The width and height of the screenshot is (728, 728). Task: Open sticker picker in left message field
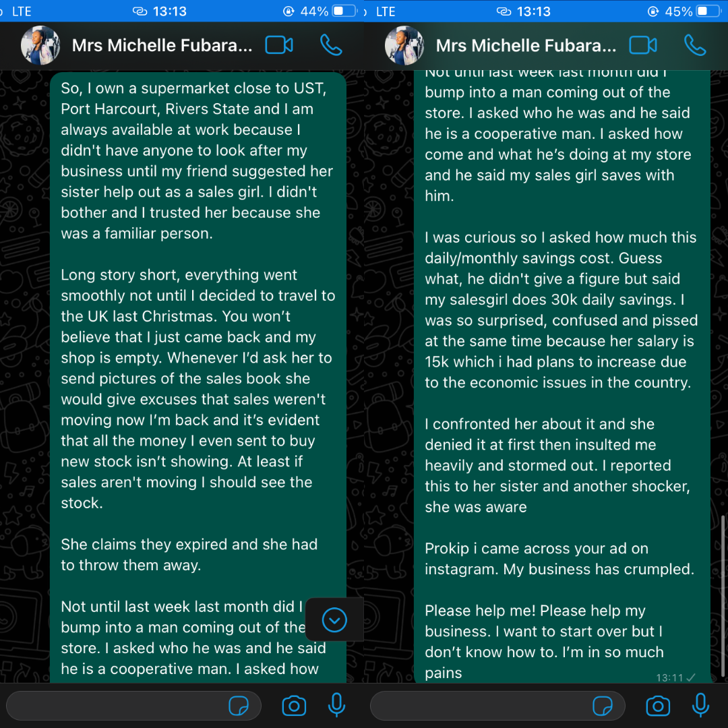pos(239,706)
